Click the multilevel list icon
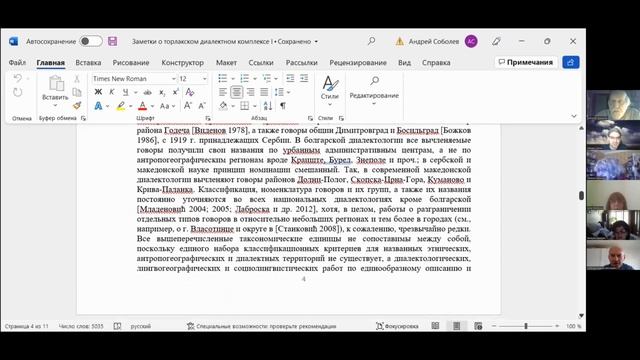Screen dimensions: 640x360 coord(267,78)
